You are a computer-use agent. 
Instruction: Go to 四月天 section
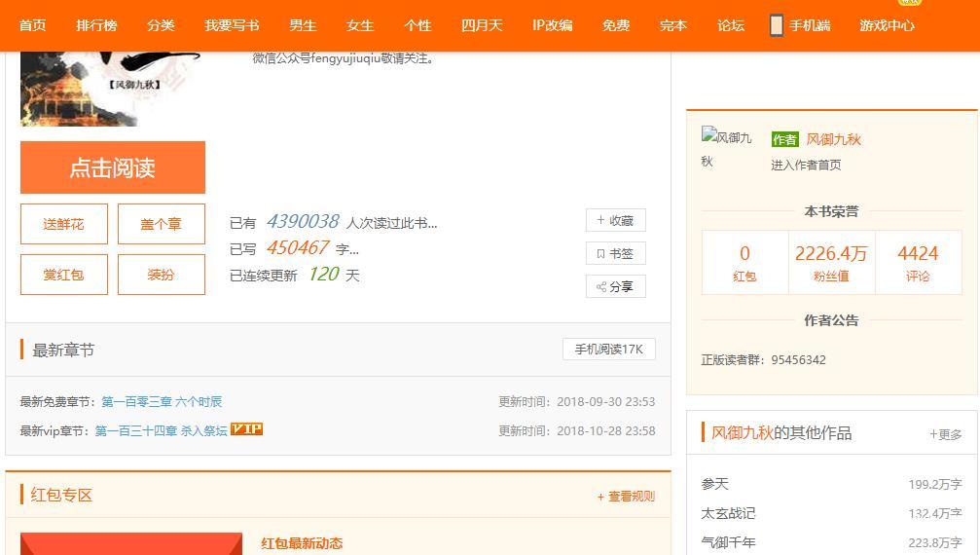[x=482, y=25]
